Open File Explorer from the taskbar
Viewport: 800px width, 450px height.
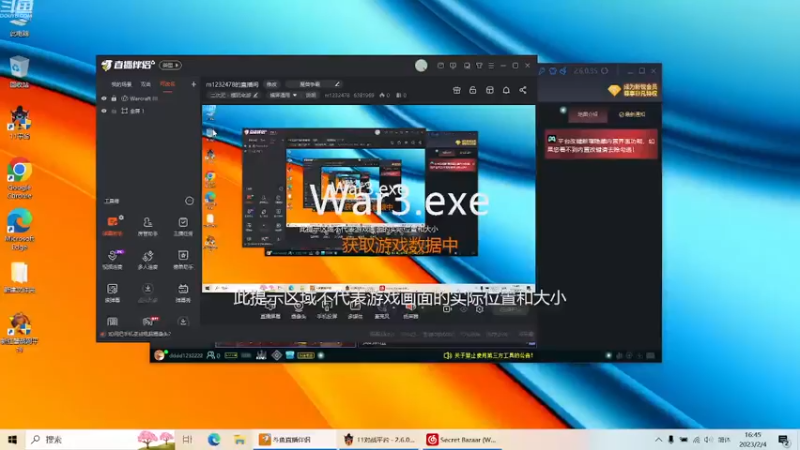(239, 439)
